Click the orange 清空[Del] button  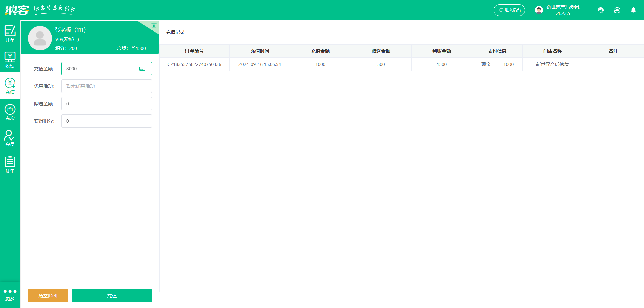tap(48, 296)
